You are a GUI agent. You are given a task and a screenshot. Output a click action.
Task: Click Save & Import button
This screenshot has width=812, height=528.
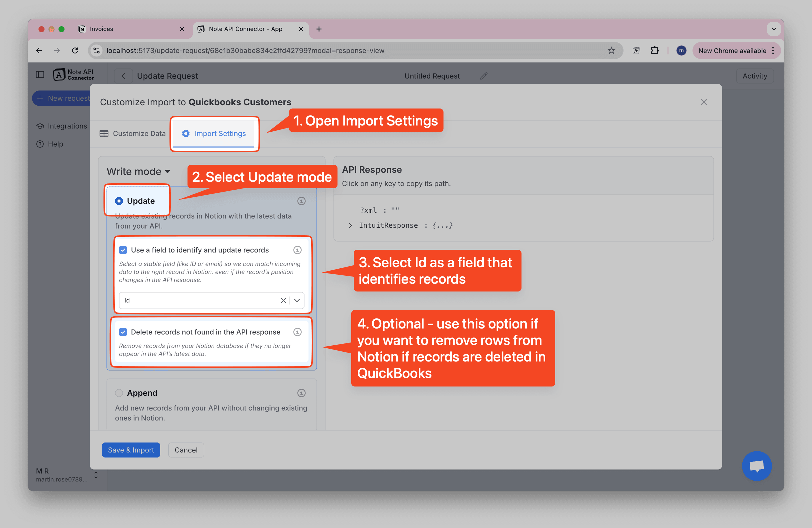131,450
